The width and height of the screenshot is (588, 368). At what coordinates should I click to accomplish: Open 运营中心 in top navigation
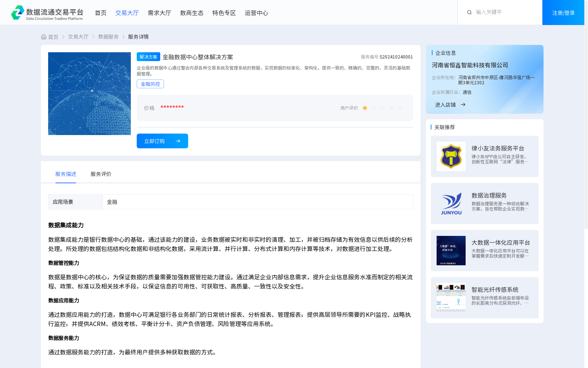tap(257, 13)
